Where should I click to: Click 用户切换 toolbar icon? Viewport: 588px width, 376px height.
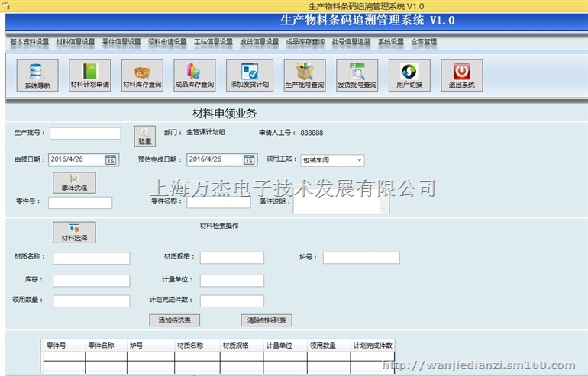click(x=409, y=76)
